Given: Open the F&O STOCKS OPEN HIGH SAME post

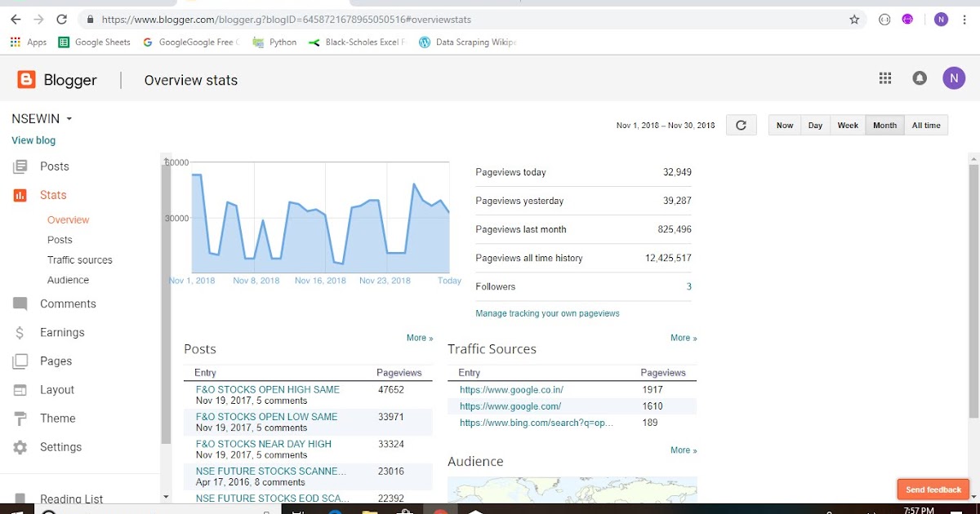Looking at the screenshot, I should point(267,389).
